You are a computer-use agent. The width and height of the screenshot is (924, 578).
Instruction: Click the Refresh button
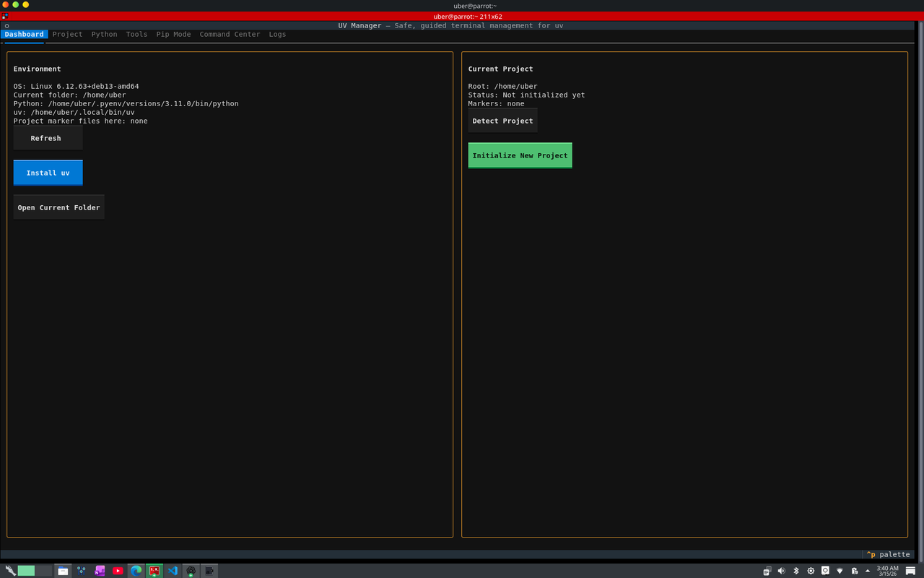coord(48,138)
